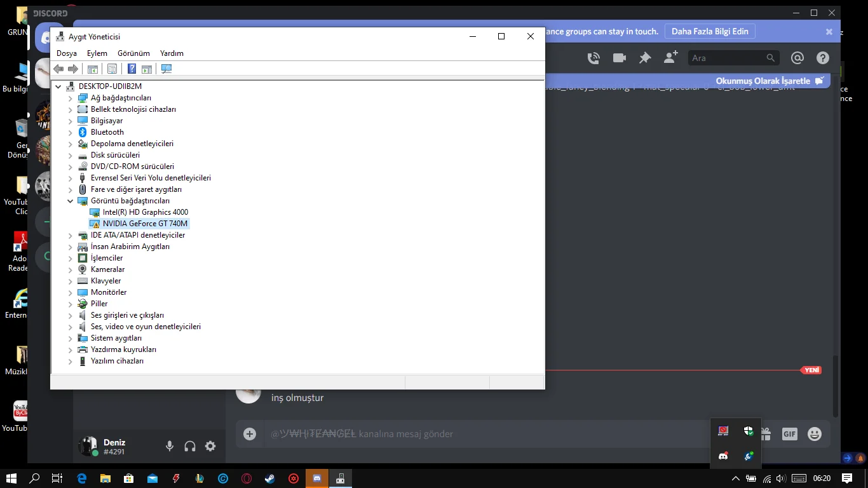The width and height of the screenshot is (868, 488).
Task: Open File Explorer from the taskbar
Action: (x=105, y=478)
